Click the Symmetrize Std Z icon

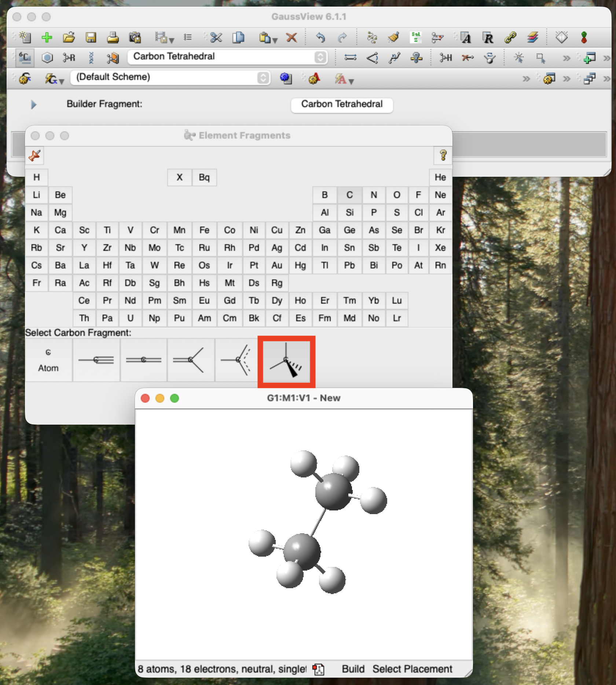tap(416, 37)
